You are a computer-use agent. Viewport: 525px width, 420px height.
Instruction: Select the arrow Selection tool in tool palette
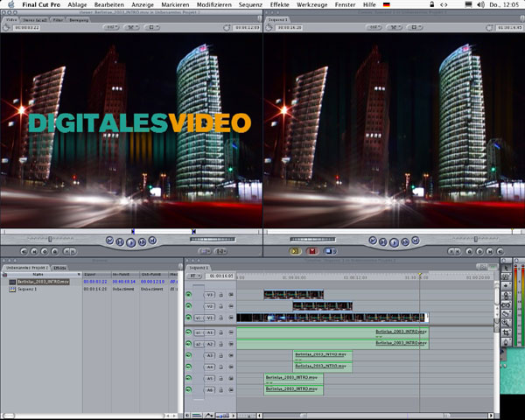(x=506, y=268)
